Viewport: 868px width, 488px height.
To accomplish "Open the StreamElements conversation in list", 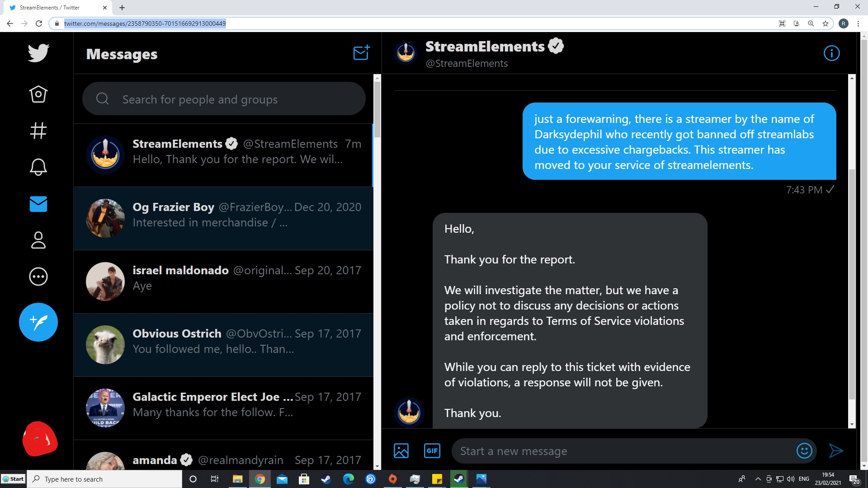I will point(223,155).
